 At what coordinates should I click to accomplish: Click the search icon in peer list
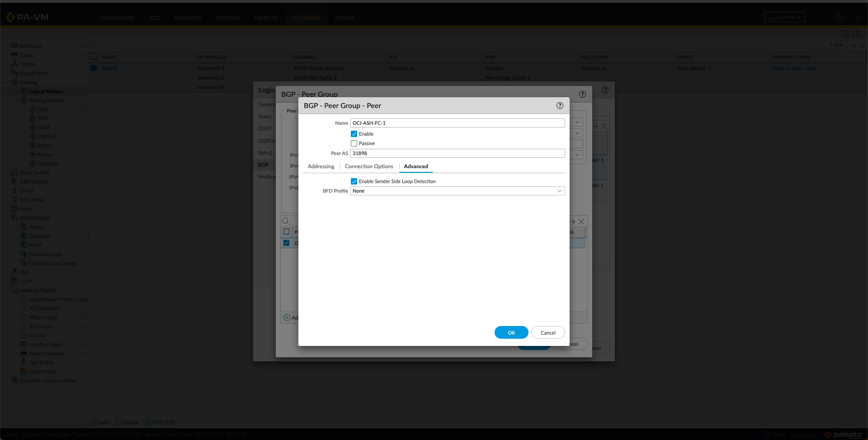pos(286,221)
